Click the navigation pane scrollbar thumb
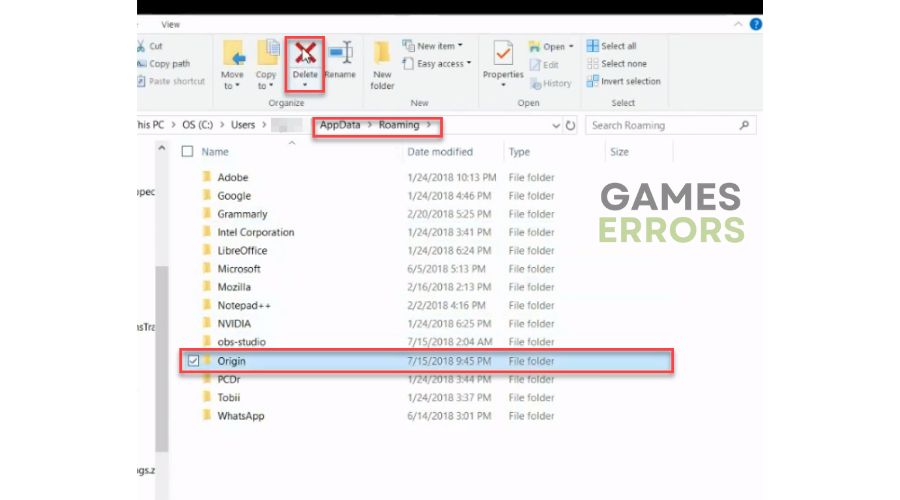This screenshot has height=500, width=900. (x=162, y=359)
